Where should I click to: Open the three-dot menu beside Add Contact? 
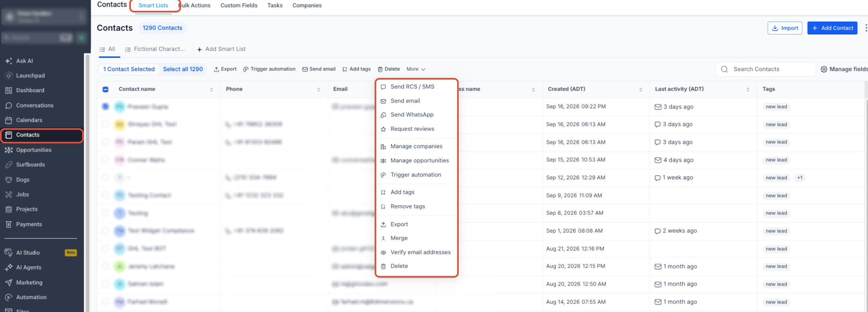866,28
